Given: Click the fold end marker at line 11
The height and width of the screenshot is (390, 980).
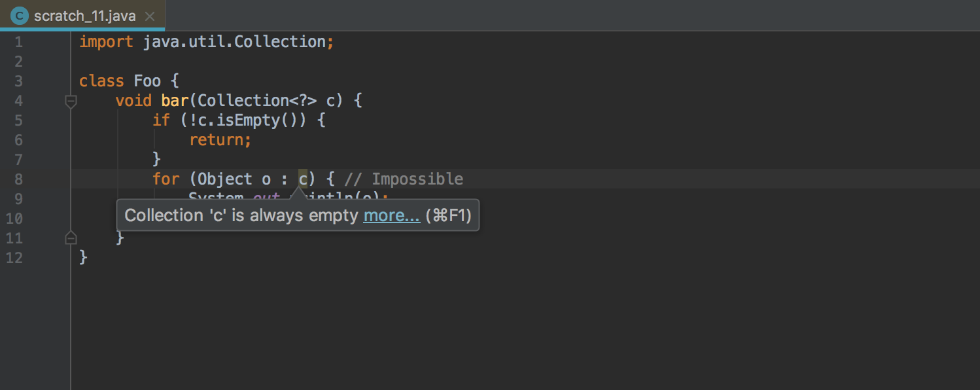Looking at the screenshot, I should [x=71, y=238].
